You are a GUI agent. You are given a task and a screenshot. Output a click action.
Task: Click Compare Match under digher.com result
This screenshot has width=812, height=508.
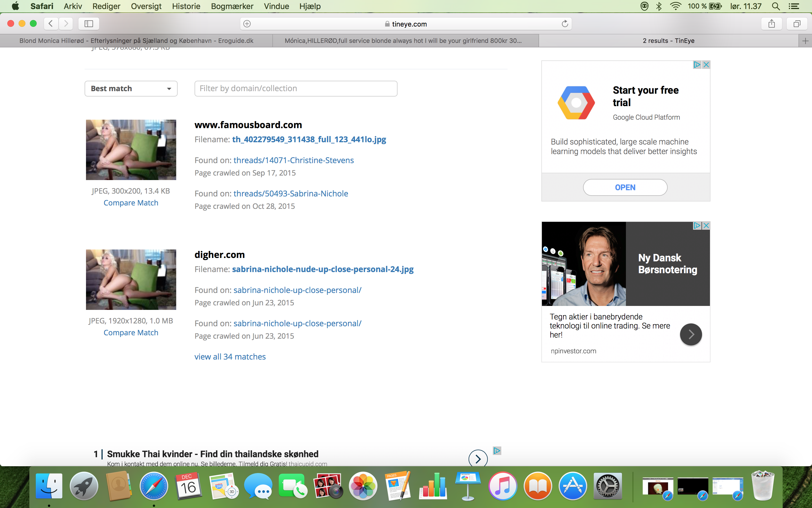click(x=131, y=333)
